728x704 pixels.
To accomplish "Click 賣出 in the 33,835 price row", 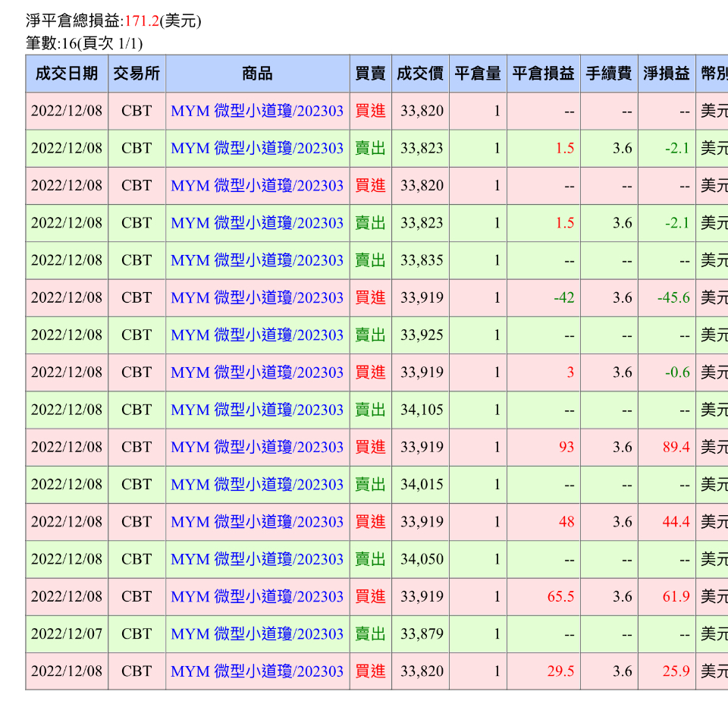I will point(370,260).
